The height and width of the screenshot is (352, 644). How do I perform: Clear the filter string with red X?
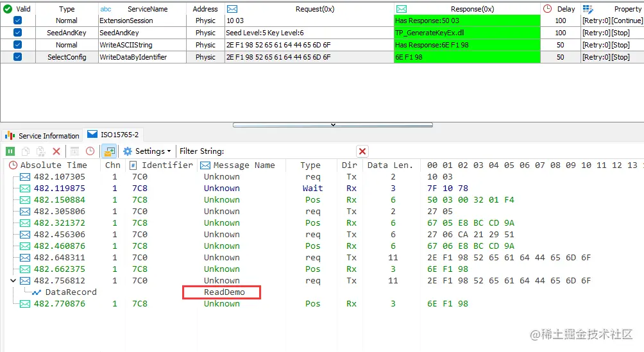tap(362, 151)
